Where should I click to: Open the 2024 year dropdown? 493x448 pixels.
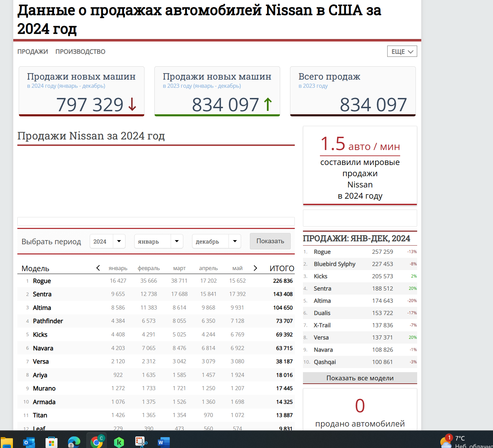(107, 241)
